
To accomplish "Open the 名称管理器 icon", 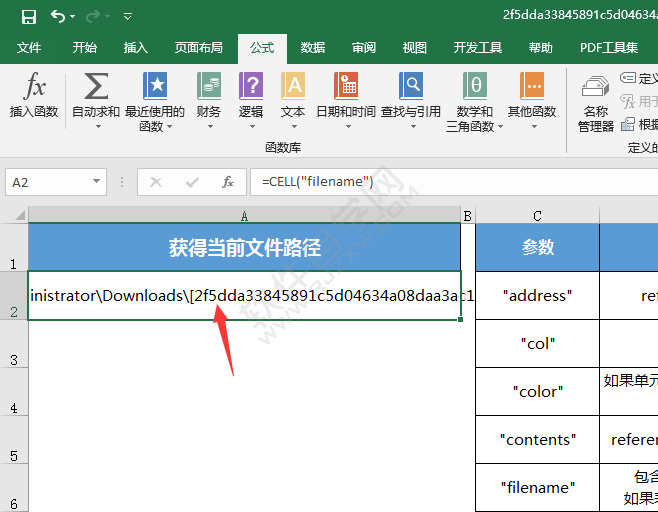I will [595, 87].
